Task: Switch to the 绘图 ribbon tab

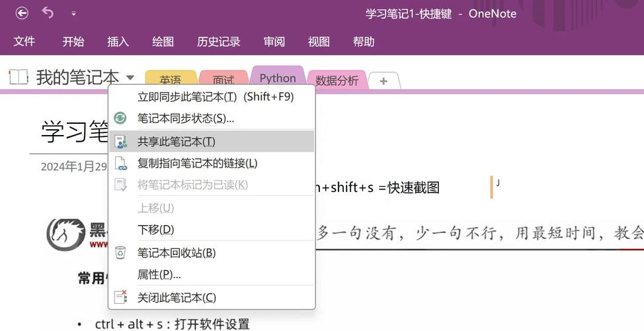Action: [163, 41]
